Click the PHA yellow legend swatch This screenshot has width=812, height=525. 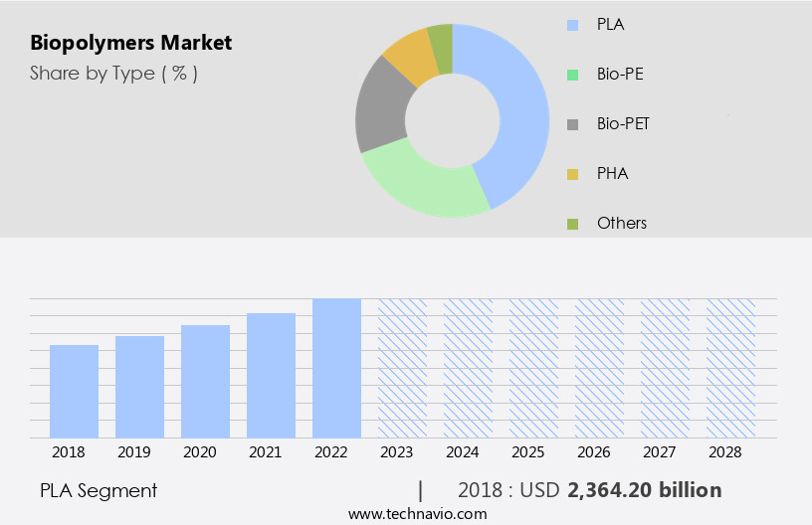[x=571, y=174]
